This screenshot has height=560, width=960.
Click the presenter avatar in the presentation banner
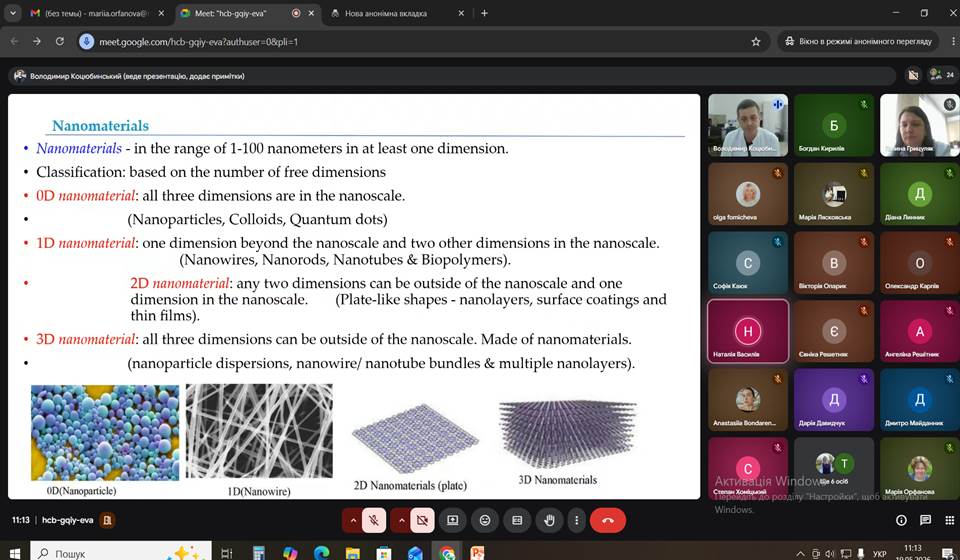[20, 76]
